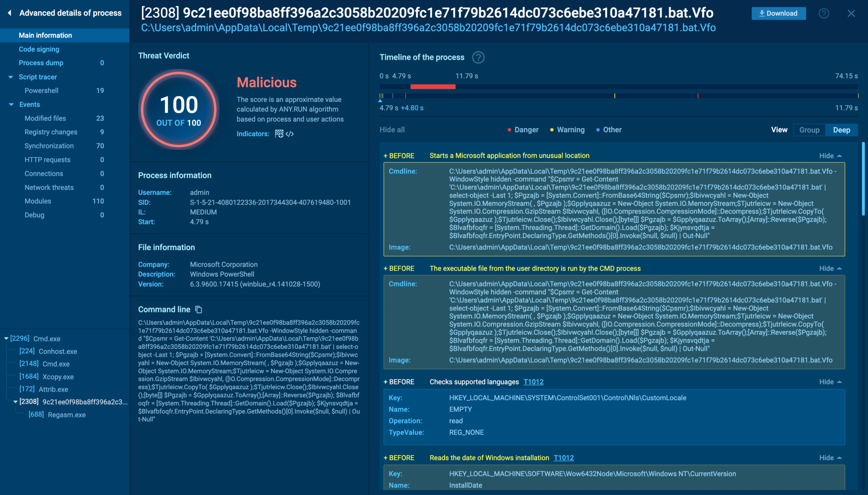The width and height of the screenshot is (868, 495).
Task: Toggle the Other events filter
Action: tap(609, 130)
